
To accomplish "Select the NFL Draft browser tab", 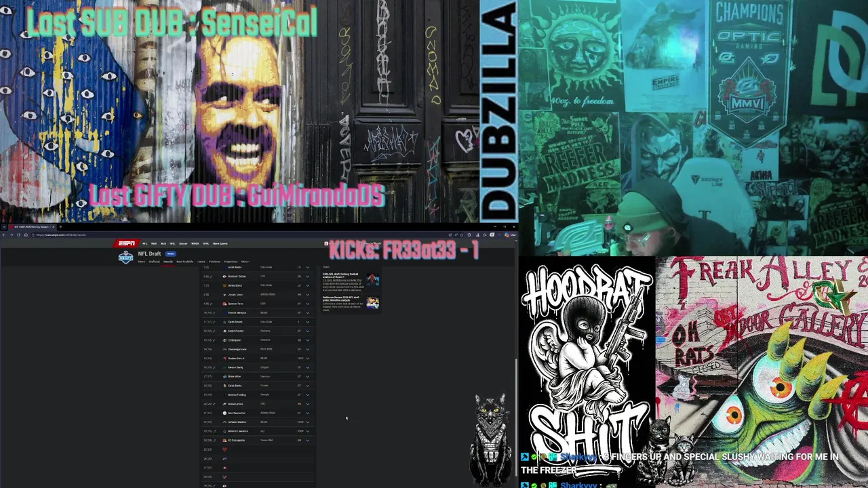I will 32,226.
